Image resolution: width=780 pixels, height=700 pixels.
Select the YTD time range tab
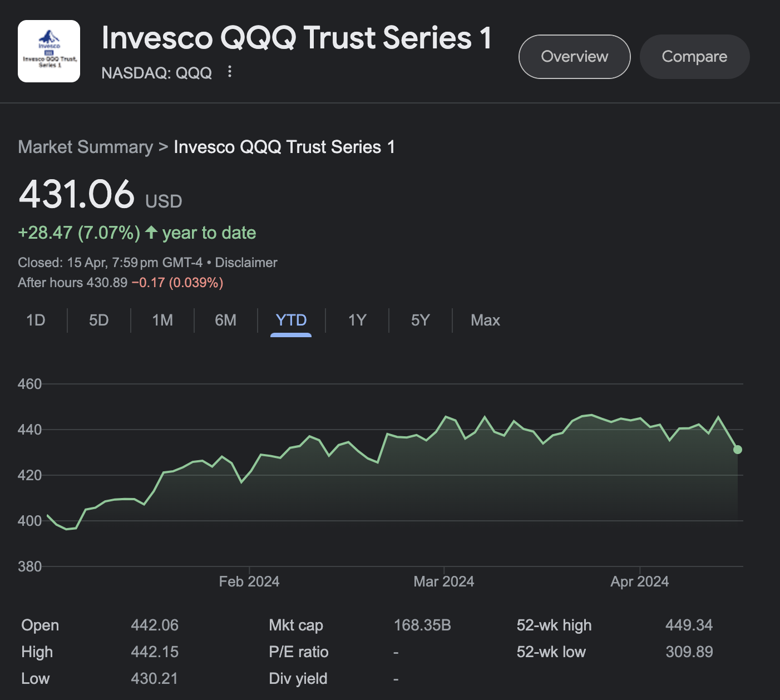[291, 321]
